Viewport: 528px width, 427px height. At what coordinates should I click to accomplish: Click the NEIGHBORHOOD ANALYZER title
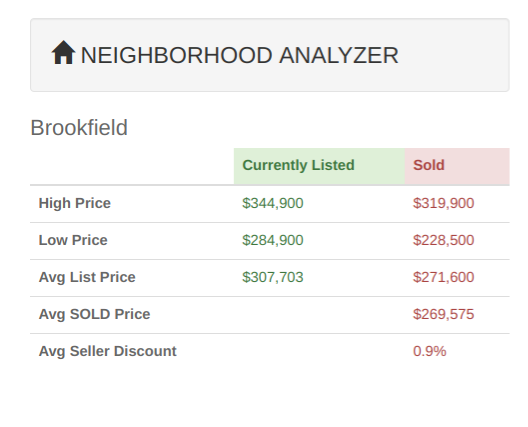tap(239, 55)
